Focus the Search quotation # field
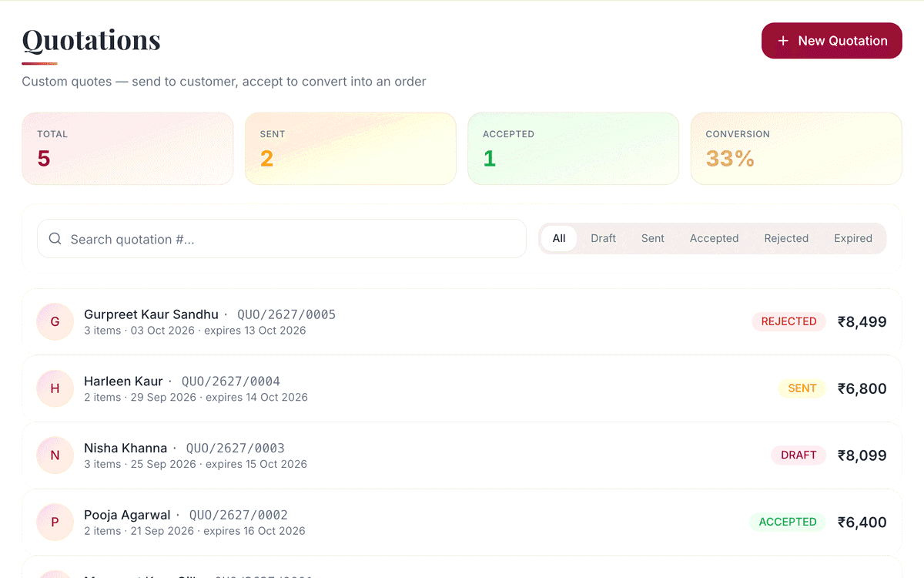The image size is (924, 578). (282, 239)
